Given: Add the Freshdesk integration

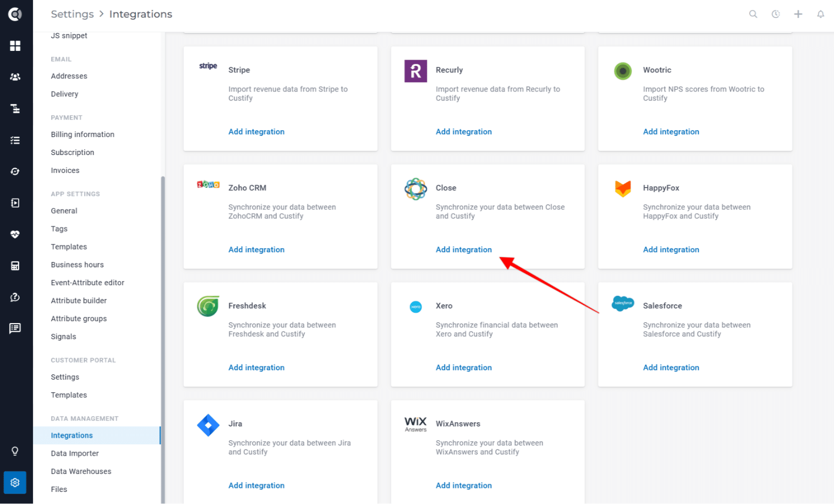Looking at the screenshot, I should click(256, 368).
